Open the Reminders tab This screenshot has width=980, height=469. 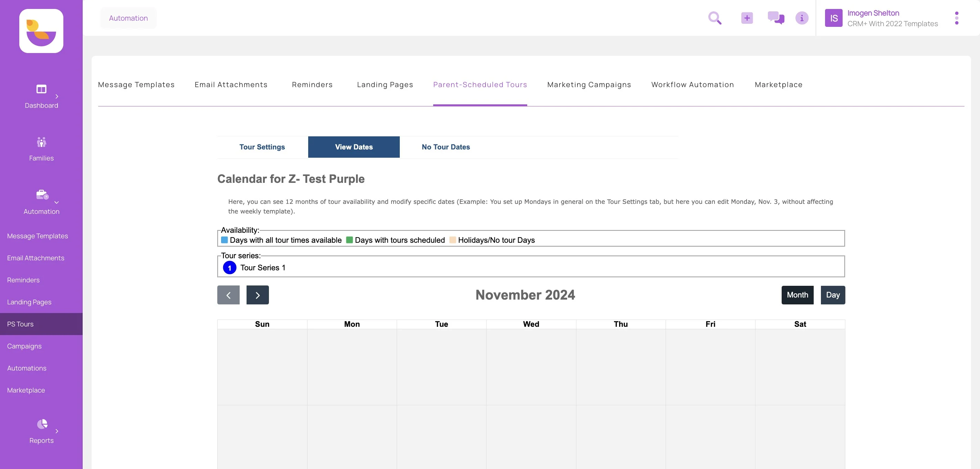312,84
